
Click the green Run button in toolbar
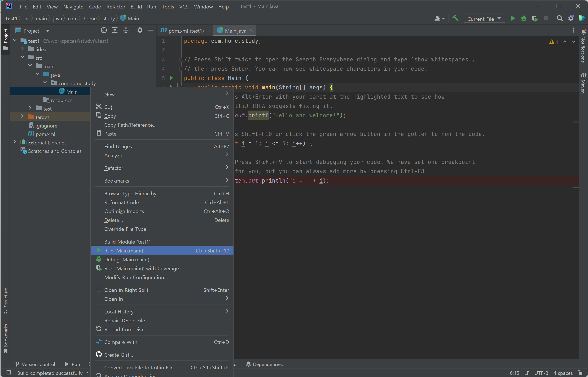[x=513, y=19]
